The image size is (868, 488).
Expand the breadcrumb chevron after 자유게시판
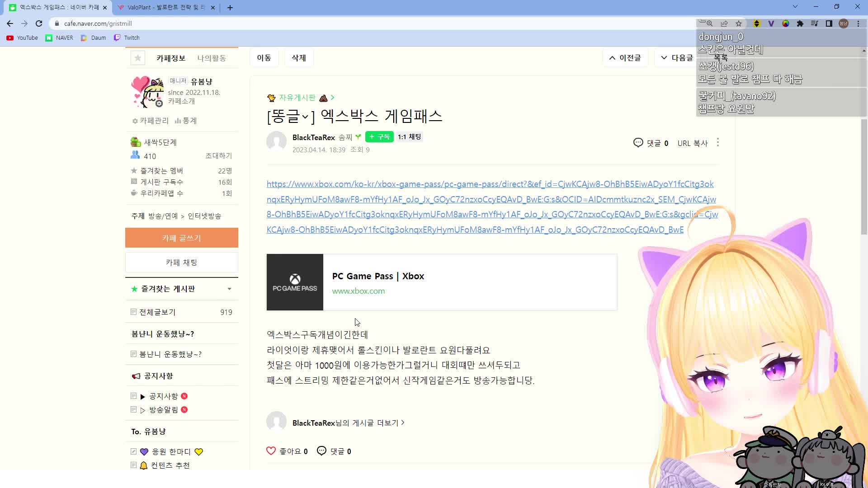333,98
